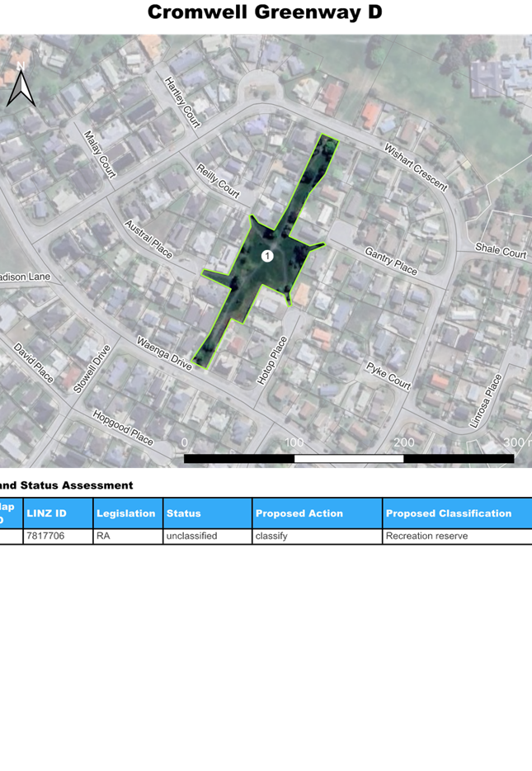
Task: Click the Status column header
Action: point(207,513)
